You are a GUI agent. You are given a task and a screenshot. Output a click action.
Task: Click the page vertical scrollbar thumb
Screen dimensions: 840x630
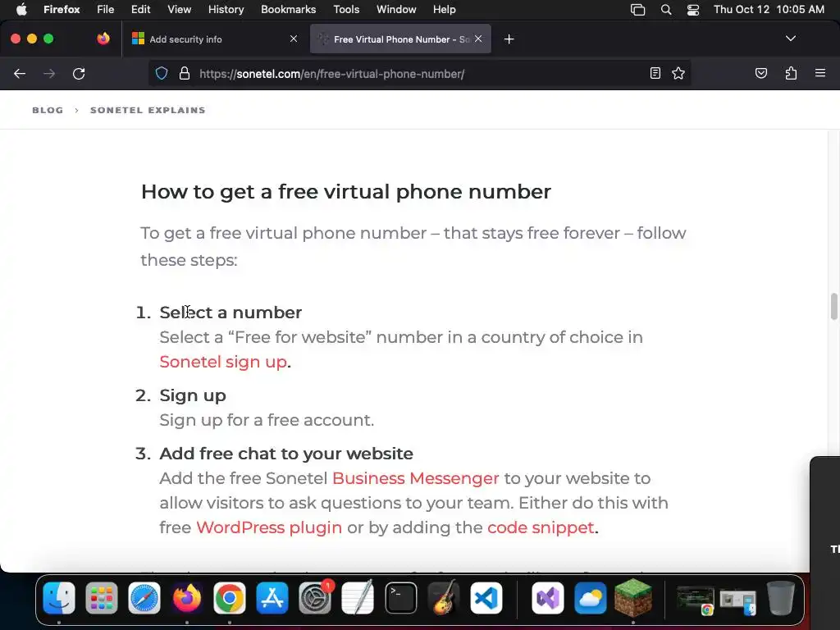coord(833,307)
